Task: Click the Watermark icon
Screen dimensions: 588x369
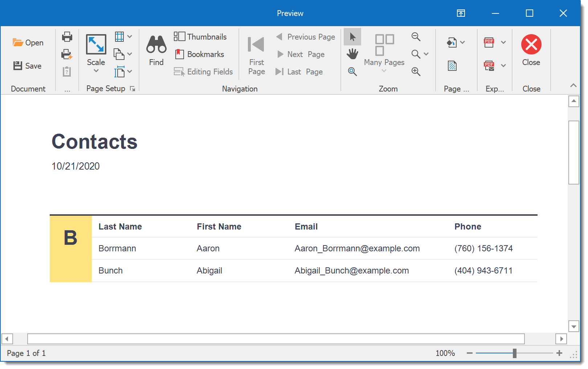Action: [x=452, y=66]
